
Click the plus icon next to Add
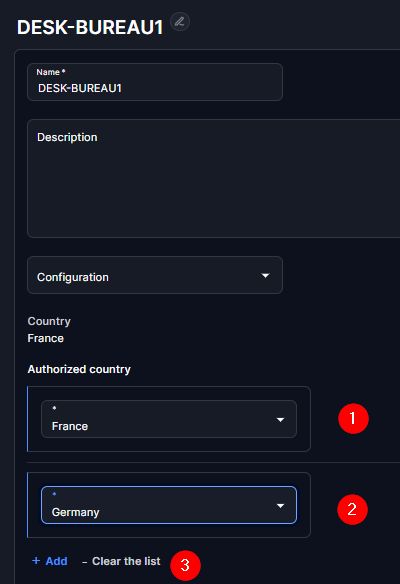[36, 561]
